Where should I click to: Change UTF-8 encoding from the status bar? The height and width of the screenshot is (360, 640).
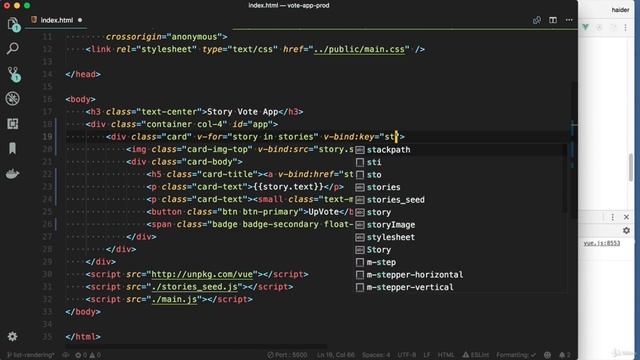coord(407,355)
